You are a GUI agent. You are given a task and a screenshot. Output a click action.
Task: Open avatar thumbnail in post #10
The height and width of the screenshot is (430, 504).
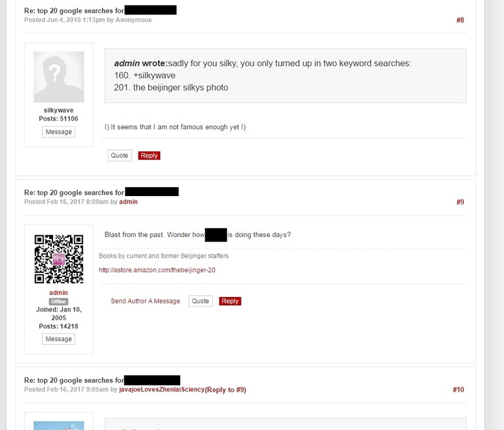[59, 426]
